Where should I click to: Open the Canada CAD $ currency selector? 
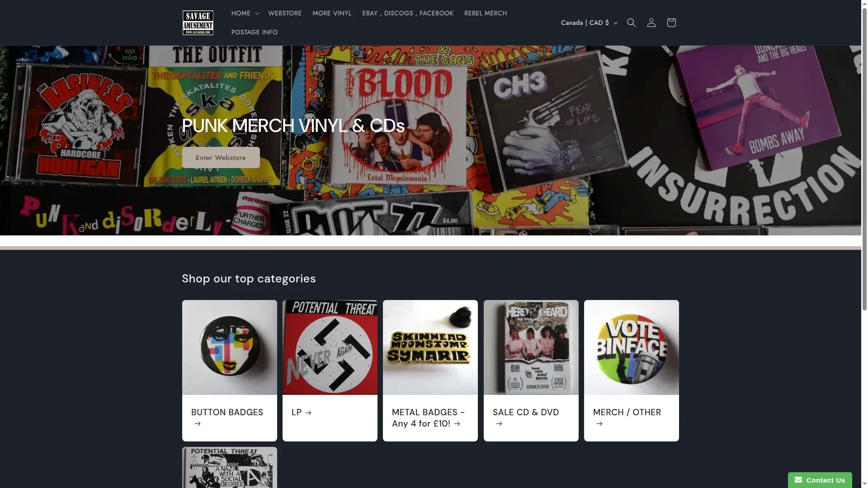tap(589, 23)
